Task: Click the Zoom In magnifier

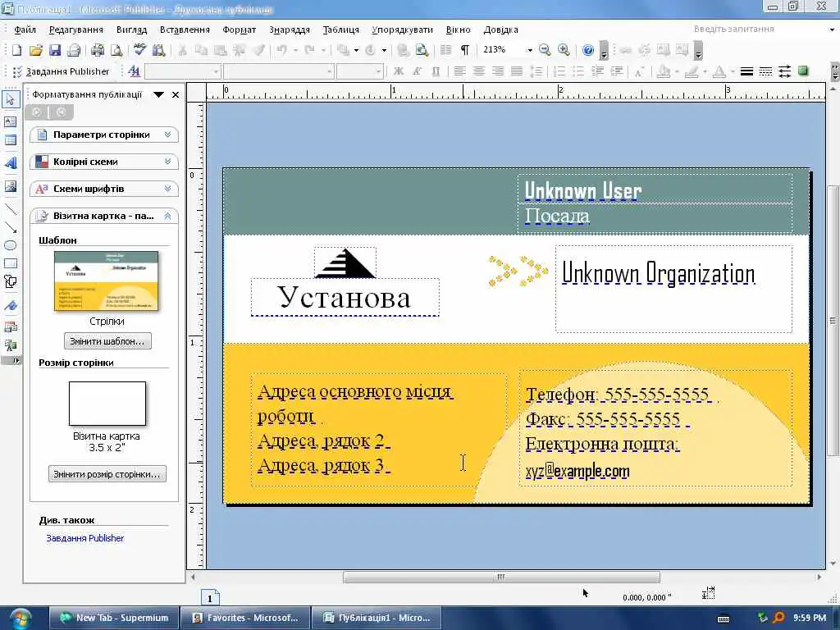Action: pyautogui.click(x=564, y=50)
